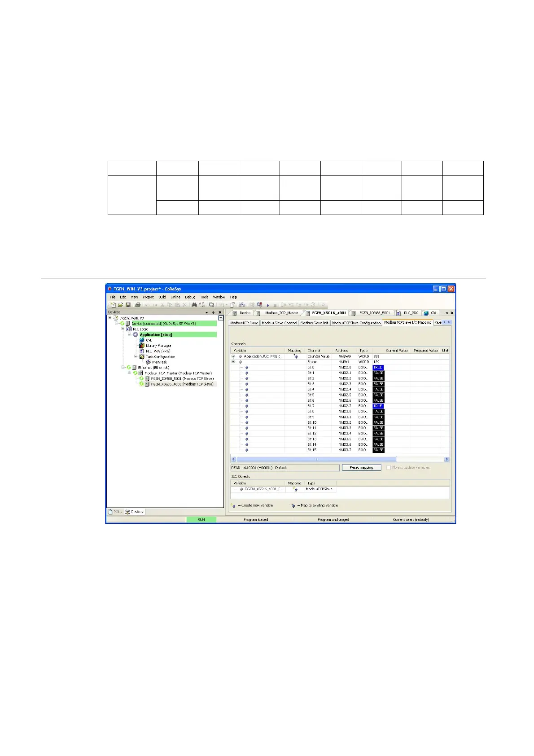This screenshot has height=756, width=534.
Task: Select FGEN_IOM88_5001 (Modbus TCP Slave) in tree
Action: tap(182, 378)
